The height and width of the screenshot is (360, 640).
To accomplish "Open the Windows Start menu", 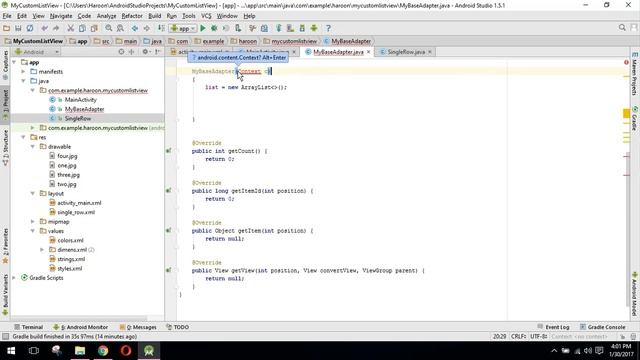I will pos(11,351).
